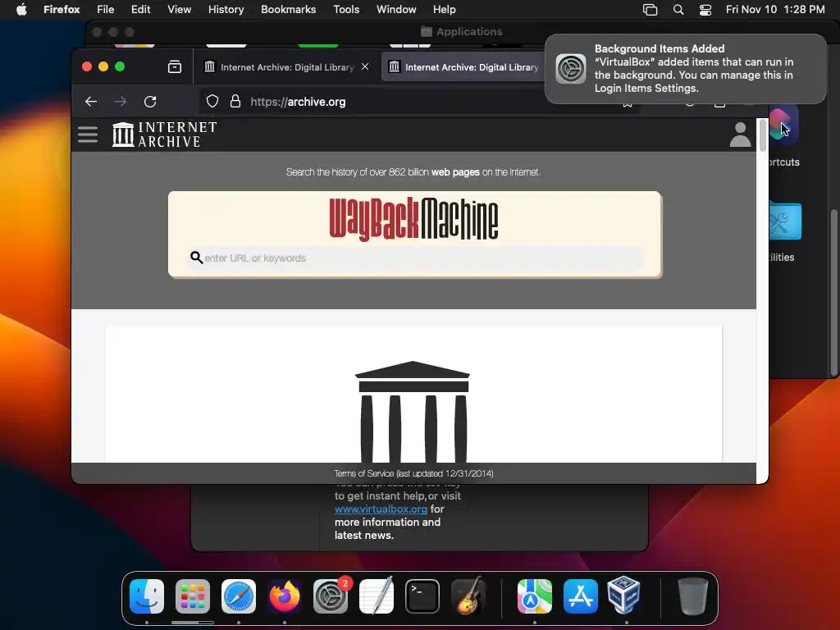Open Stage Manager icon in menu bar
Image resolution: width=840 pixels, height=630 pixels.
pos(650,10)
